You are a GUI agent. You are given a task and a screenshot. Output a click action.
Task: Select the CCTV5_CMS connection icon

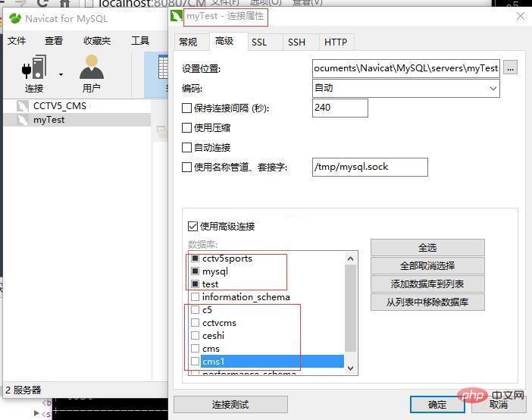[23, 106]
